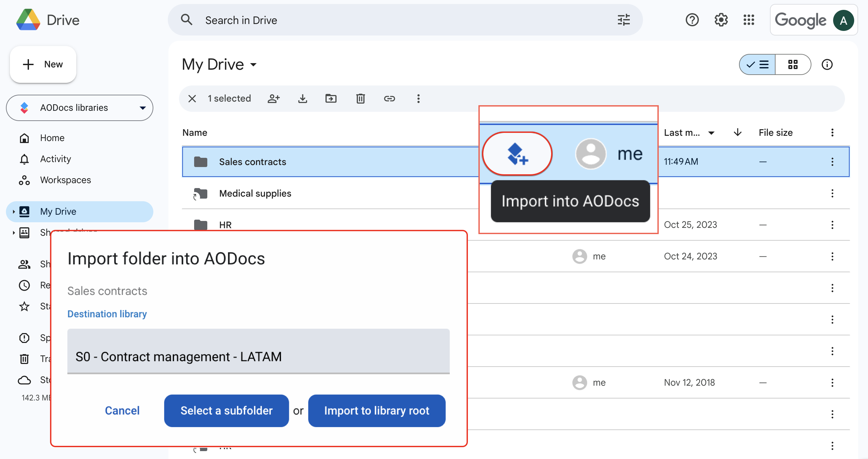This screenshot has width=868, height=459.
Task: Click the Medical supplies shortcut folder icon
Action: click(x=200, y=194)
